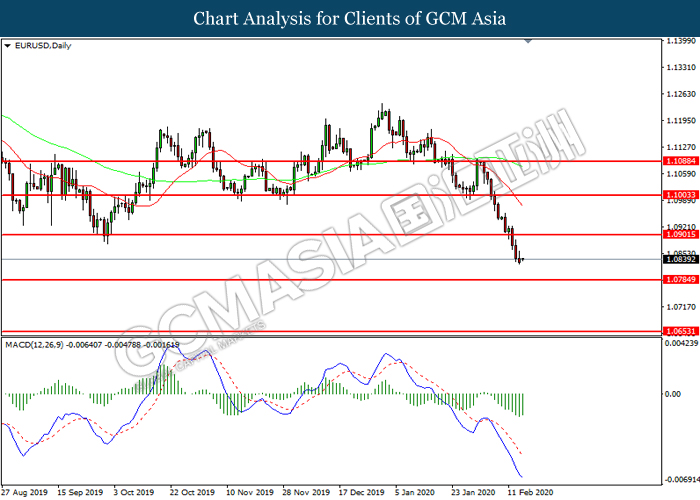Select the 1.10884 red price label

pos(680,161)
